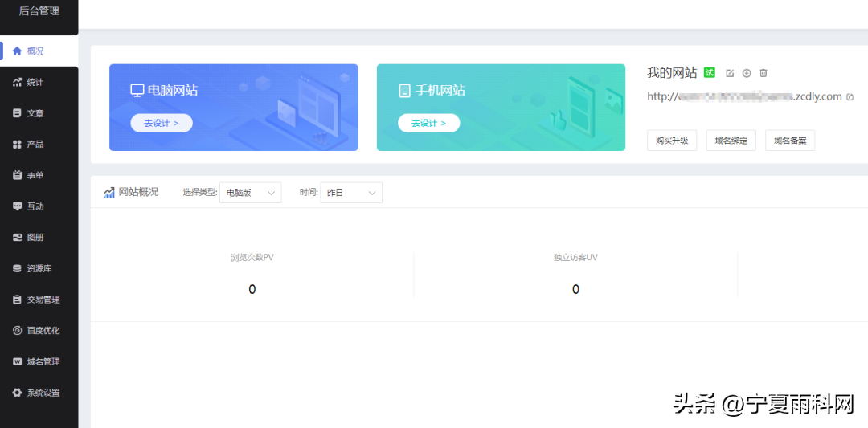This screenshot has height=428, width=868.
Task: Open the 时间 昨日 dropdown
Action: pyautogui.click(x=351, y=193)
